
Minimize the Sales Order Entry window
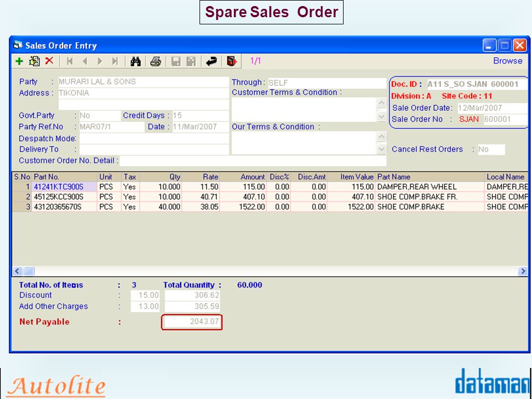489,45
